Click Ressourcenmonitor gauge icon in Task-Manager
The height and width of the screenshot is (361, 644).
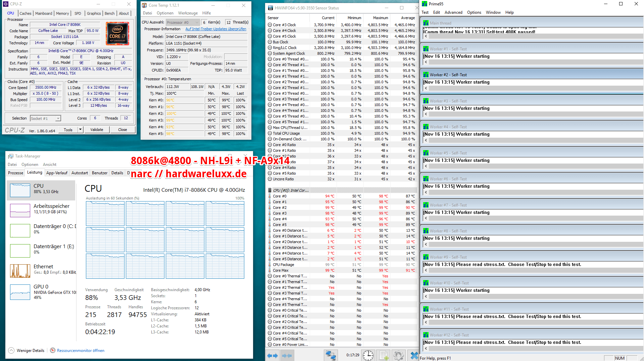[x=53, y=350]
